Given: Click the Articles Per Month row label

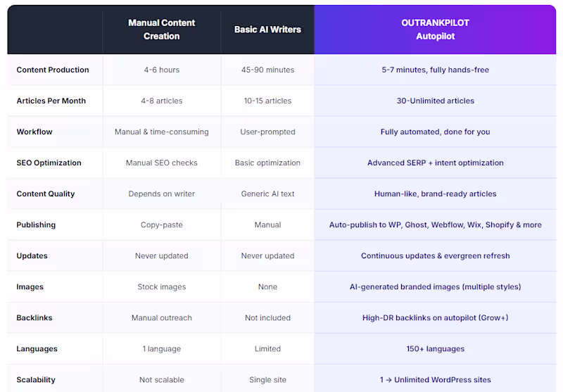Looking at the screenshot, I should pos(51,101).
